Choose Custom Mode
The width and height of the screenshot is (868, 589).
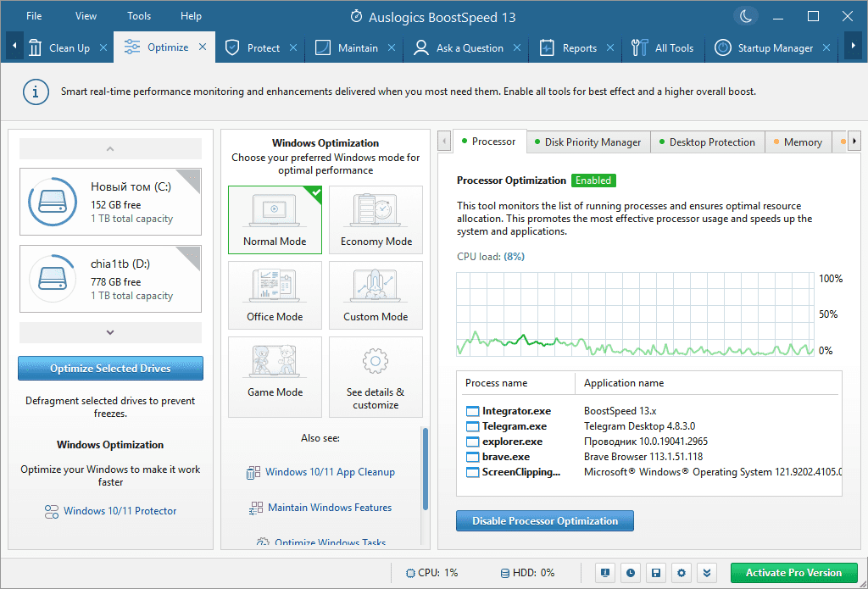[376, 296]
